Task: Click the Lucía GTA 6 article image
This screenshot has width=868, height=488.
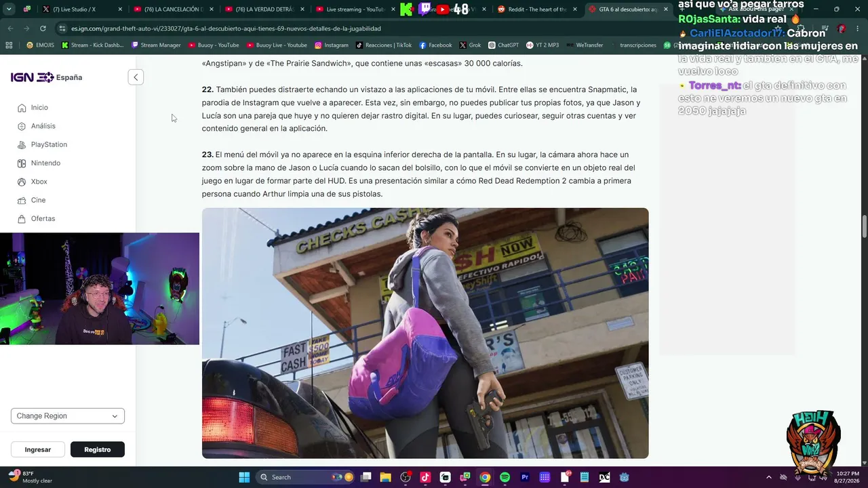Action: pos(425,333)
